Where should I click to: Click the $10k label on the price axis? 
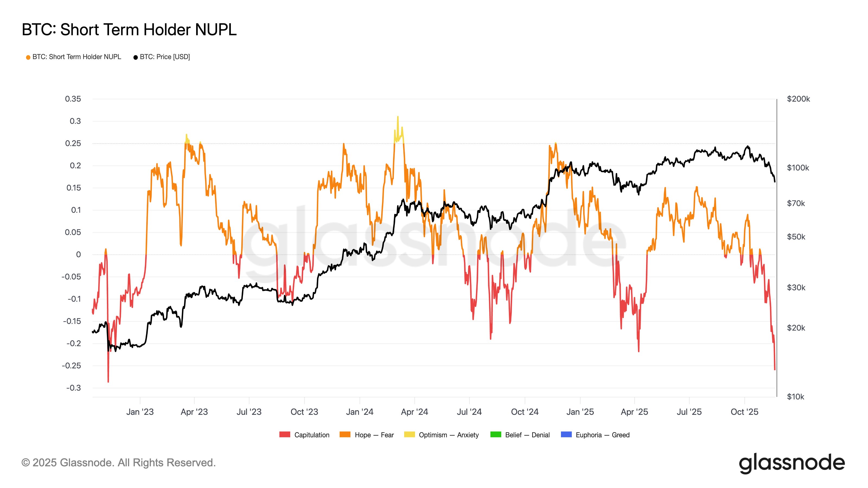point(795,397)
